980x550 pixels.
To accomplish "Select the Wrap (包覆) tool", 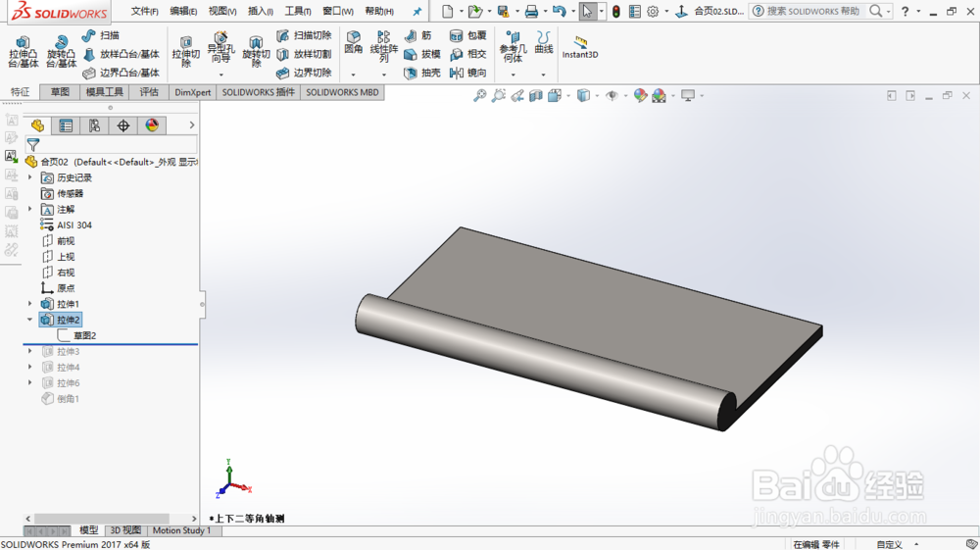I will pos(468,35).
